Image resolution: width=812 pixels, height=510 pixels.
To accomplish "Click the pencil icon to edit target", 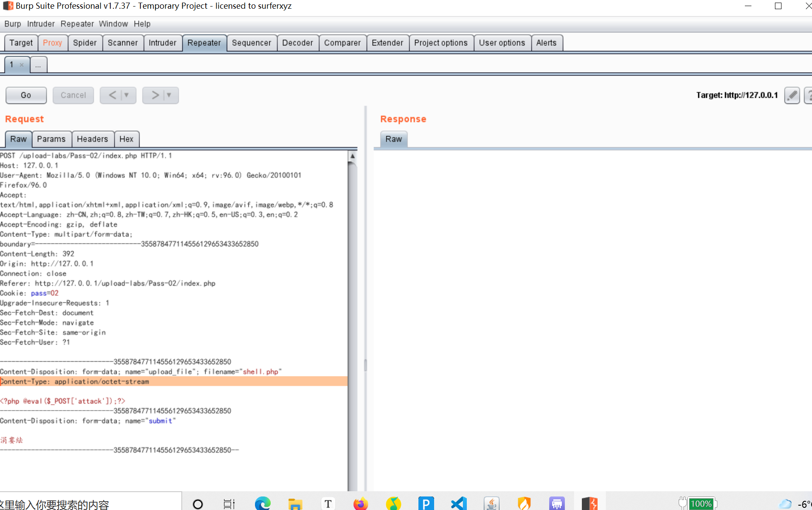I will pos(792,95).
